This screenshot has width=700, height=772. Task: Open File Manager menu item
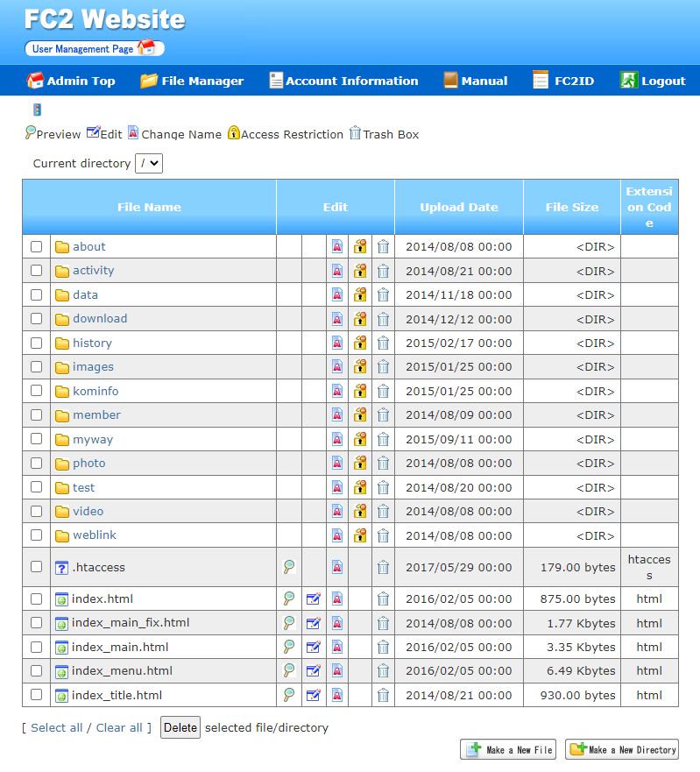pyautogui.click(x=192, y=81)
